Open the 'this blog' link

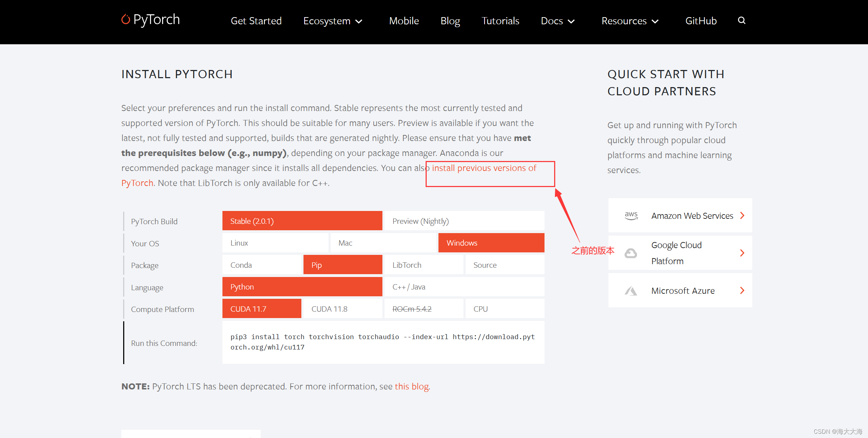(411, 386)
